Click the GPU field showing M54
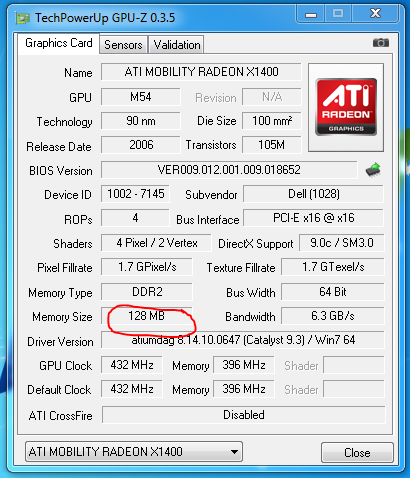This screenshot has height=478, width=410. [141, 97]
